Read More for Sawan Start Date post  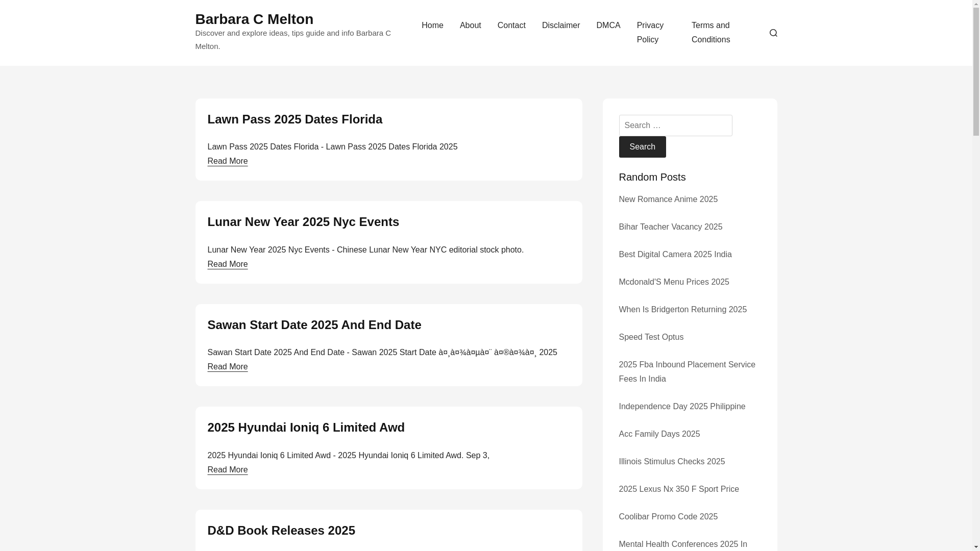click(x=227, y=367)
